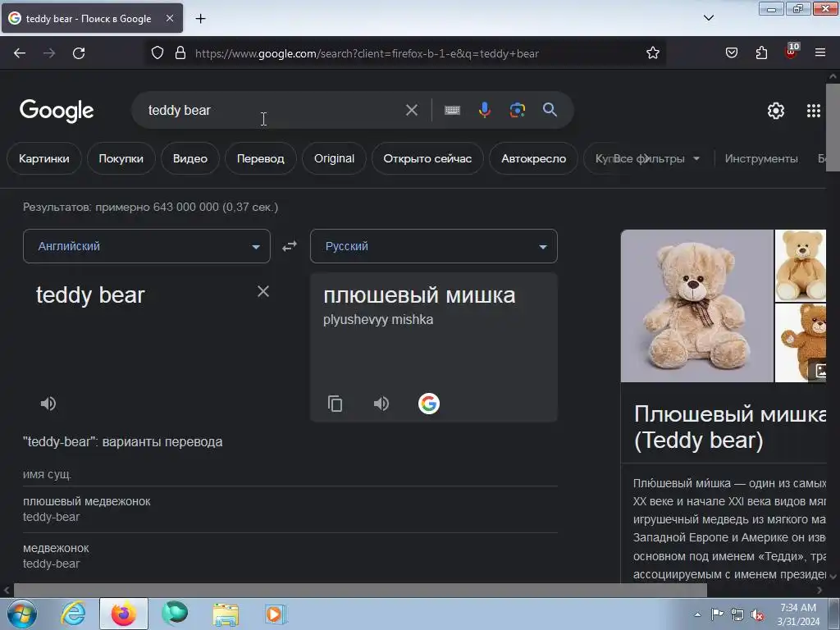Search by image with Google Lens

point(517,111)
